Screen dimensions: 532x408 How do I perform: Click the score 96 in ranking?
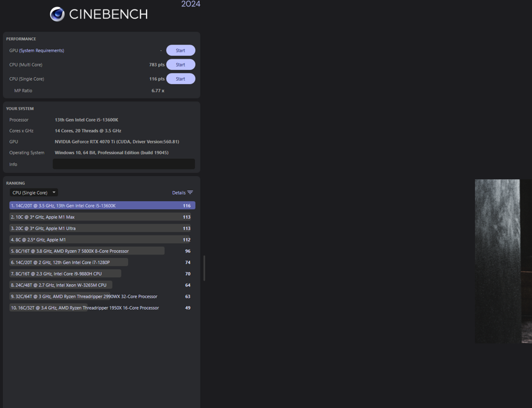pyautogui.click(x=188, y=251)
